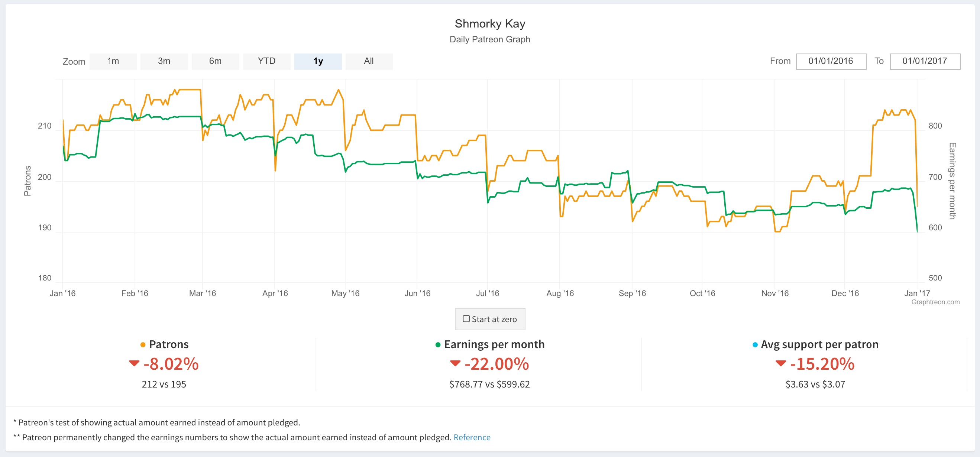Click the Sep '16 axis label
This screenshot has width=980, height=457.
632,293
